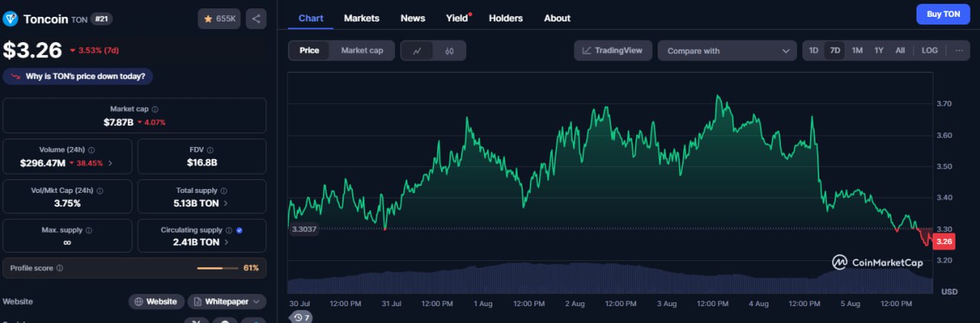The image size is (980, 323).
Task: Expand Volume (24h) details chevron
Action: [x=109, y=163]
